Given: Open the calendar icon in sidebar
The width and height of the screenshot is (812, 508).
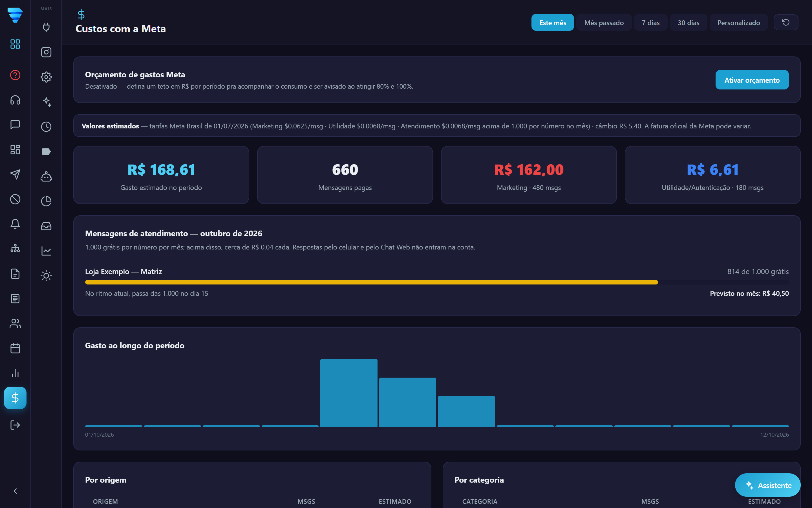Looking at the screenshot, I should pos(15,349).
